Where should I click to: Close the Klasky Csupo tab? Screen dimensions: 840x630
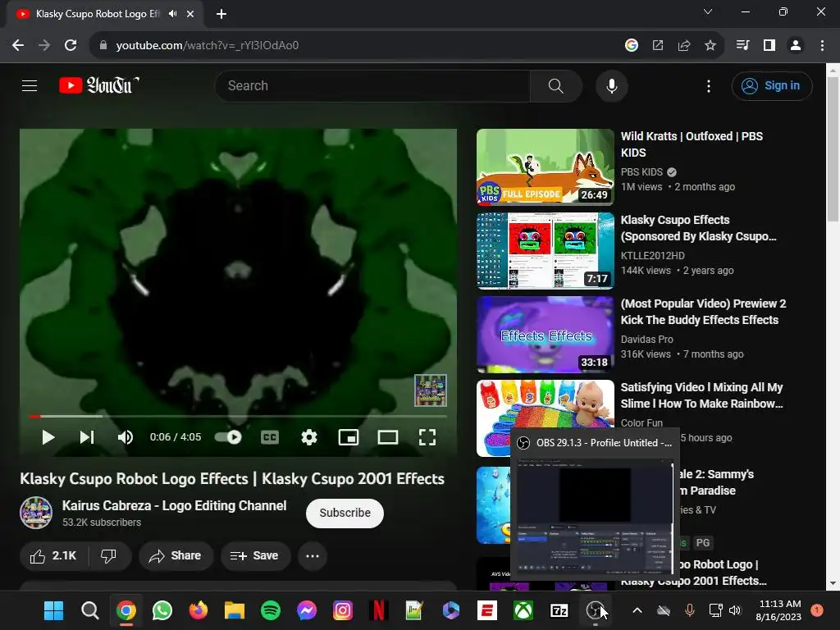pyautogui.click(x=190, y=14)
